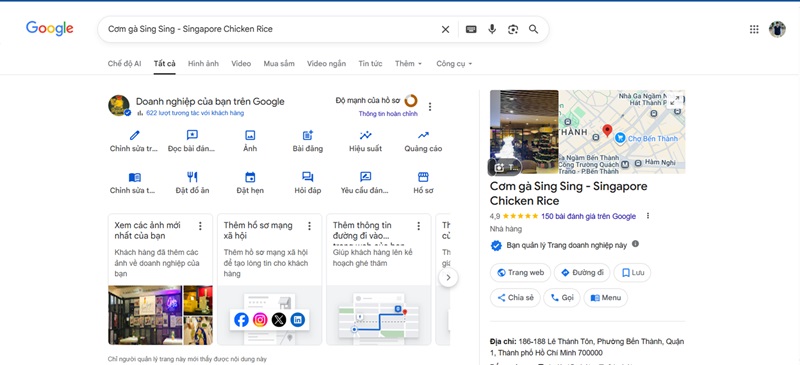Click Thông tin hoàn chỉnh link

click(x=388, y=114)
